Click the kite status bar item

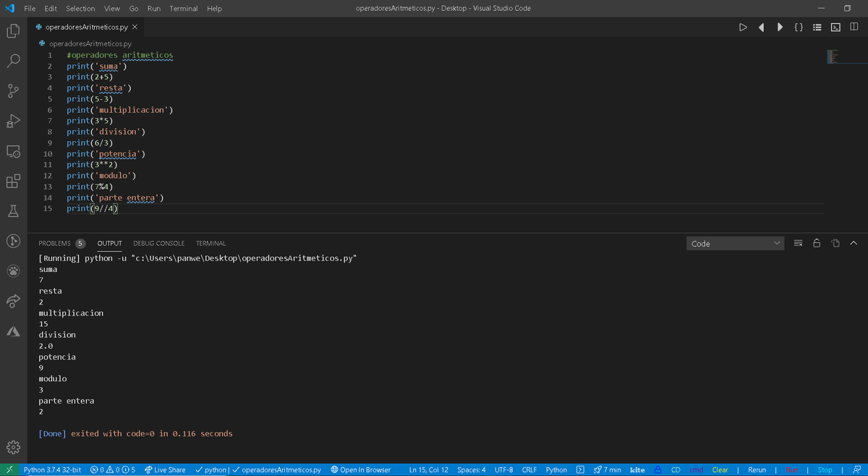(x=638, y=469)
